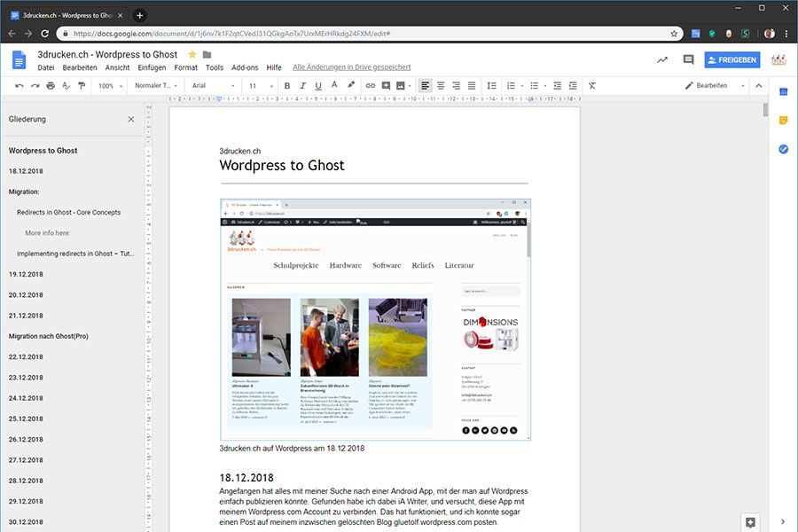Open the image insert dropdown arrow

[x=410, y=85]
